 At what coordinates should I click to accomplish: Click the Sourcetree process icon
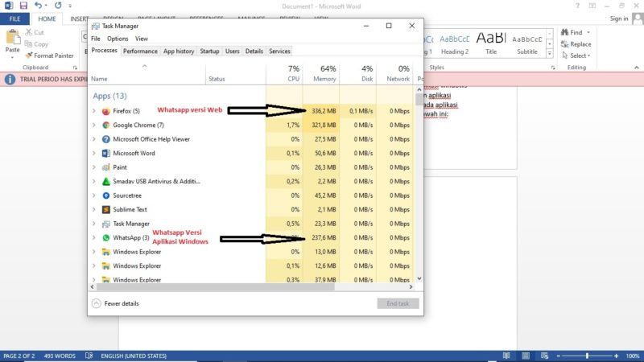tap(106, 195)
